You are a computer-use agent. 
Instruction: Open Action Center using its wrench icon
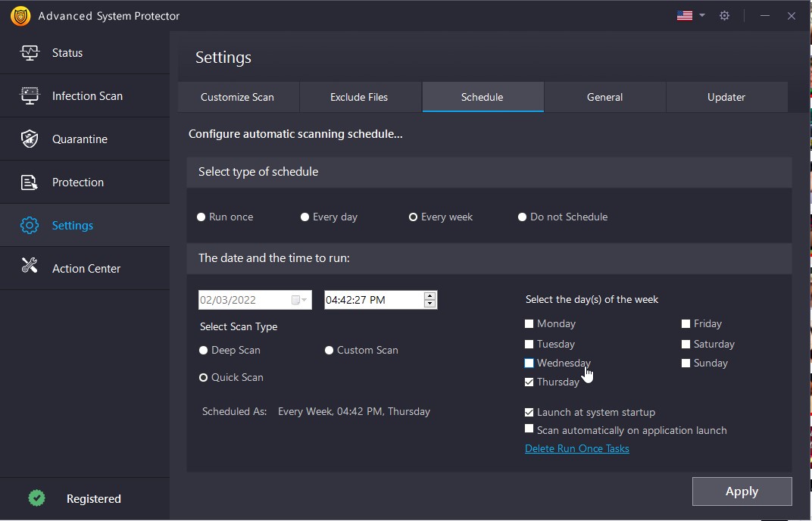[x=30, y=268]
